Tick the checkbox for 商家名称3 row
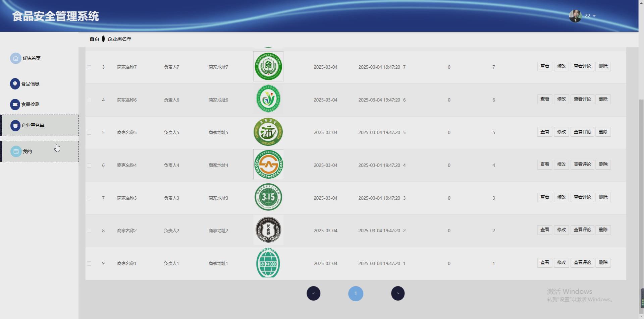 tap(89, 198)
